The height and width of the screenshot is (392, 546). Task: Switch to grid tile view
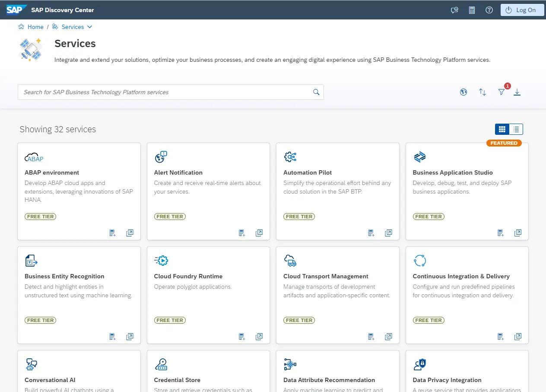(x=502, y=129)
